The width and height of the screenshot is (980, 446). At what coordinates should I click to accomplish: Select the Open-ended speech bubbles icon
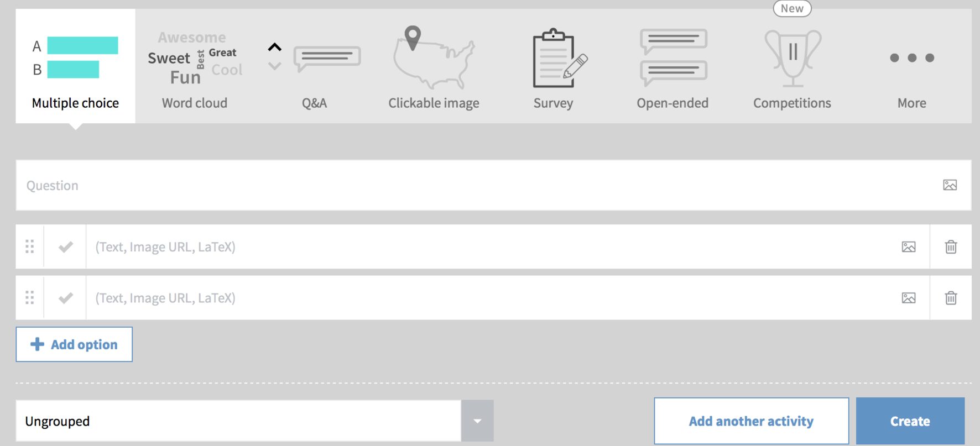click(673, 58)
